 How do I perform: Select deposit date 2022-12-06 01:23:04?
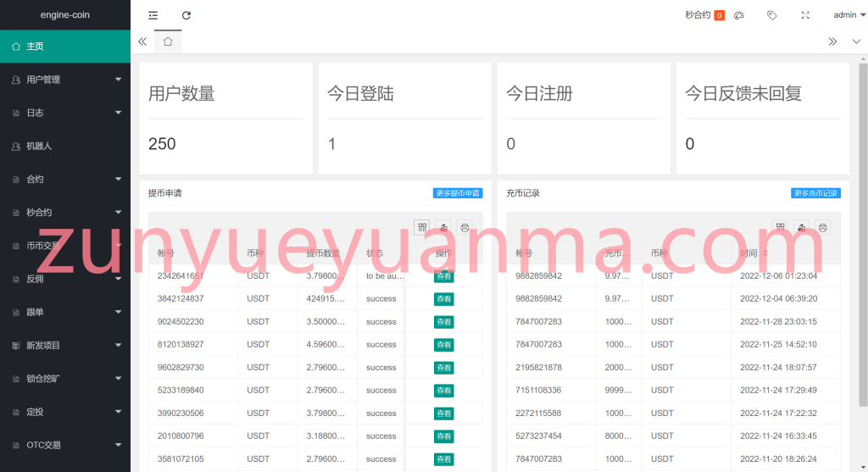click(x=778, y=275)
